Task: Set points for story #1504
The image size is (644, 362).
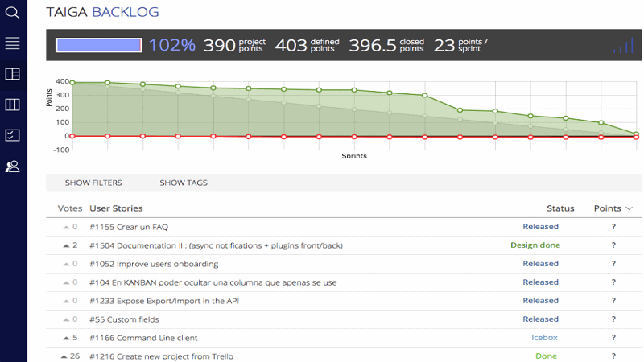Action: point(613,245)
